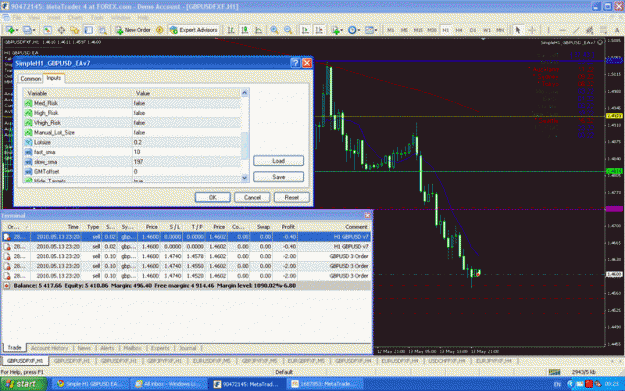Open the Templates toolbar icon
This screenshot has width=625, height=391.
tap(369, 30)
